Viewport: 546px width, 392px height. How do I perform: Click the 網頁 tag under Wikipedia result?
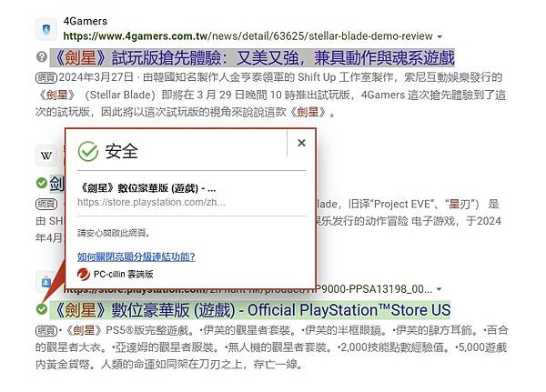coord(46,204)
